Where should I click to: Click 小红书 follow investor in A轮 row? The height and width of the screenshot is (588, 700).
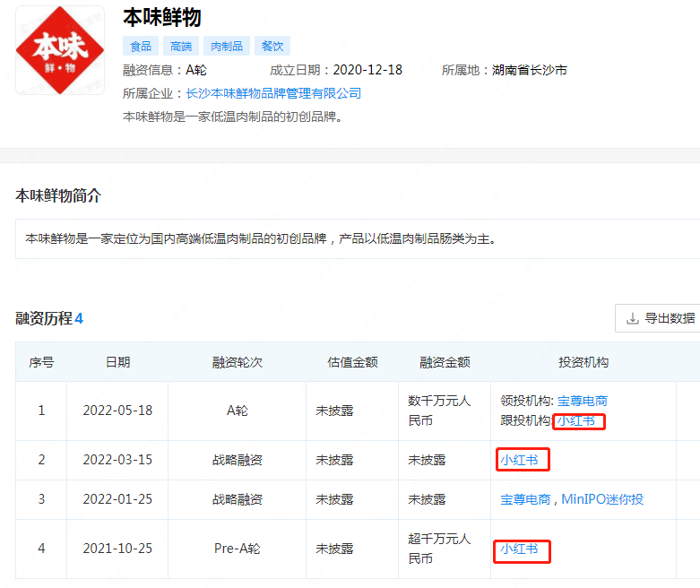(575, 420)
